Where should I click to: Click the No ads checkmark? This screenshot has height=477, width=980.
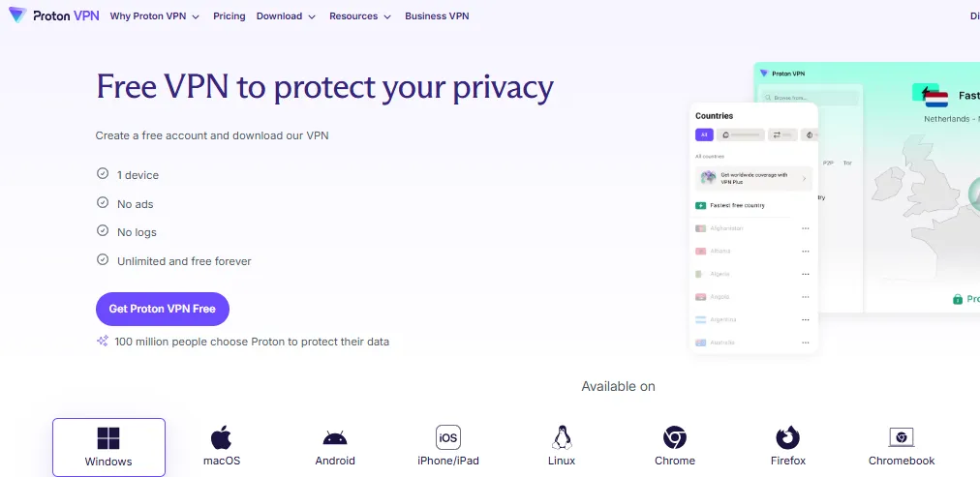[x=103, y=203]
